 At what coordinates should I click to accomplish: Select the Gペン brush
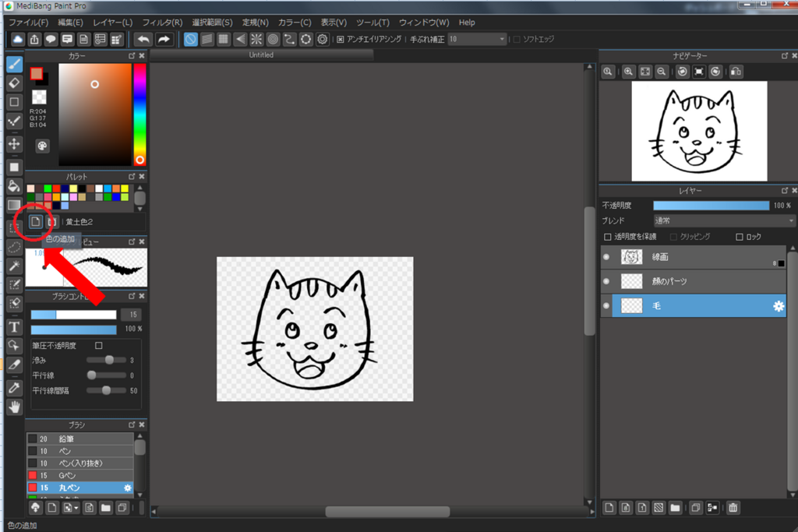[80, 476]
